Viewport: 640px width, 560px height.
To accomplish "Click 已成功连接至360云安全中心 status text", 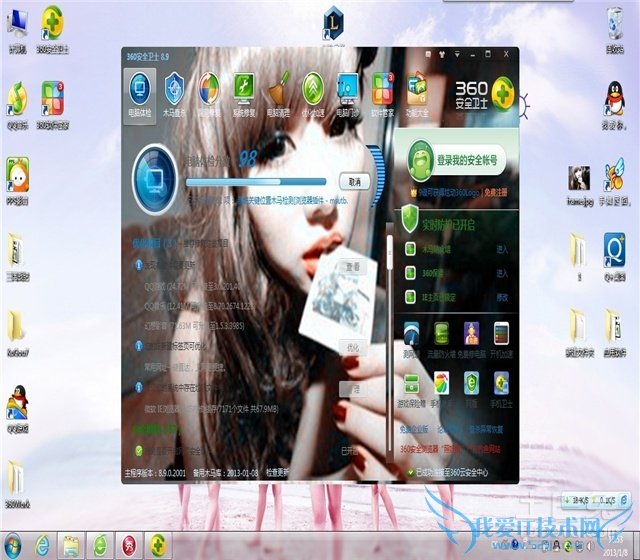I will 452,473.
